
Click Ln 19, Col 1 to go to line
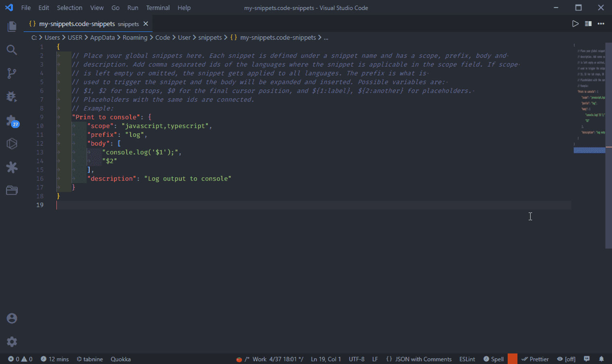pyautogui.click(x=326, y=359)
